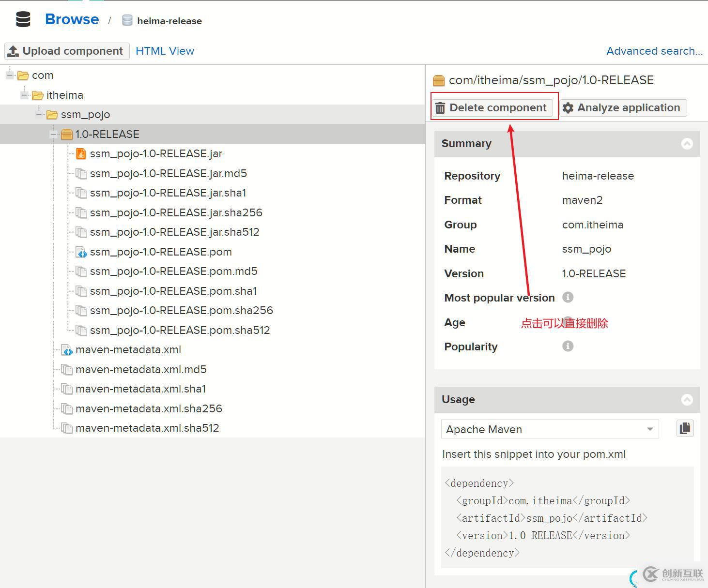Select ssm_pojo-1.0-RELEASE.jar.sha1 in the tree

[x=168, y=193]
